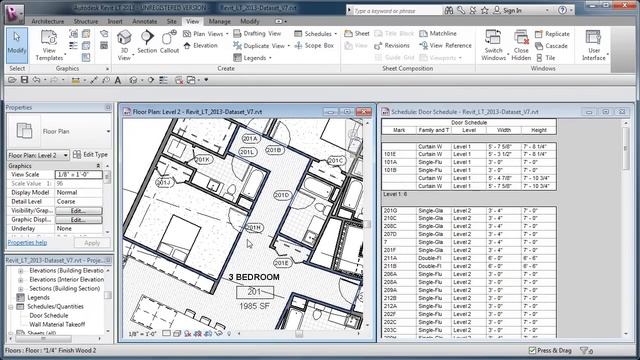Screen dimensions: 640x360
Task: Select the Modify tool
Action: pos(17,45)
